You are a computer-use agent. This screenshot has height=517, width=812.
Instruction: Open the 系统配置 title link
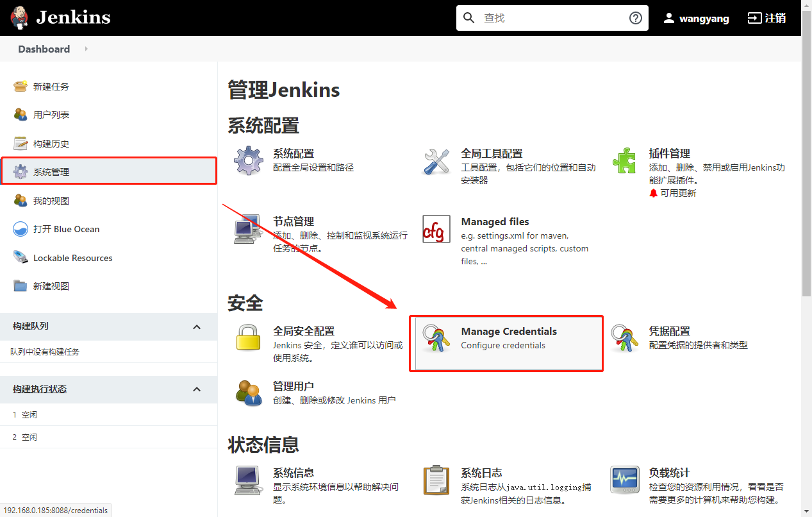click(294, 153)
